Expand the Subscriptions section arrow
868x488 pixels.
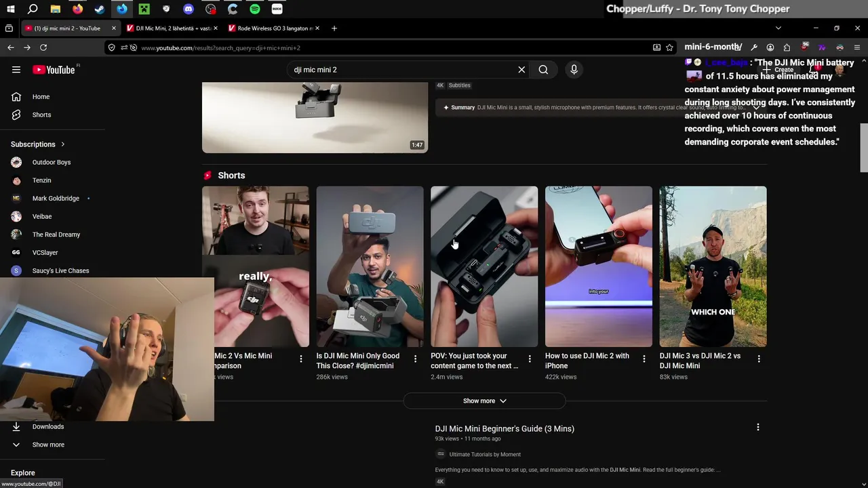pos(63,144)
